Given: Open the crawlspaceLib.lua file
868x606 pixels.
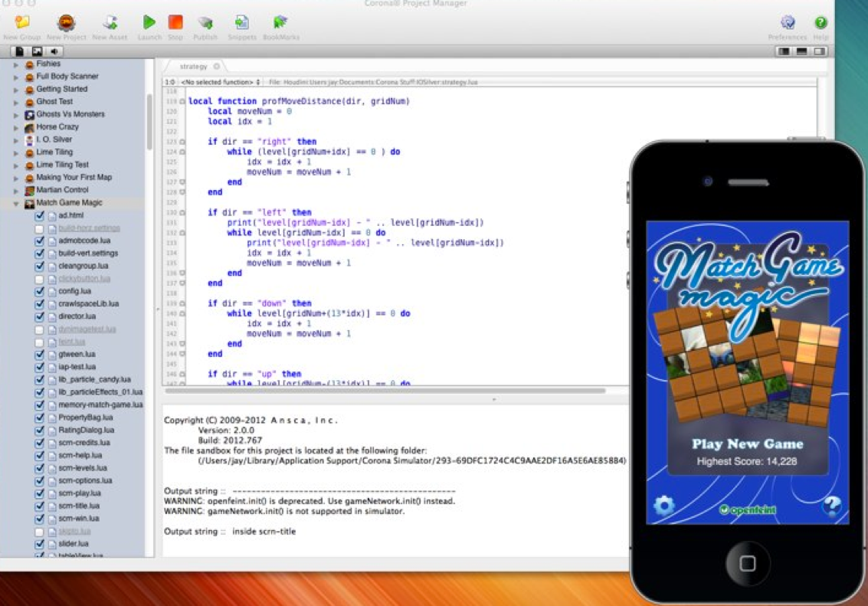Looking at the screenshot, I should point(88,304).
